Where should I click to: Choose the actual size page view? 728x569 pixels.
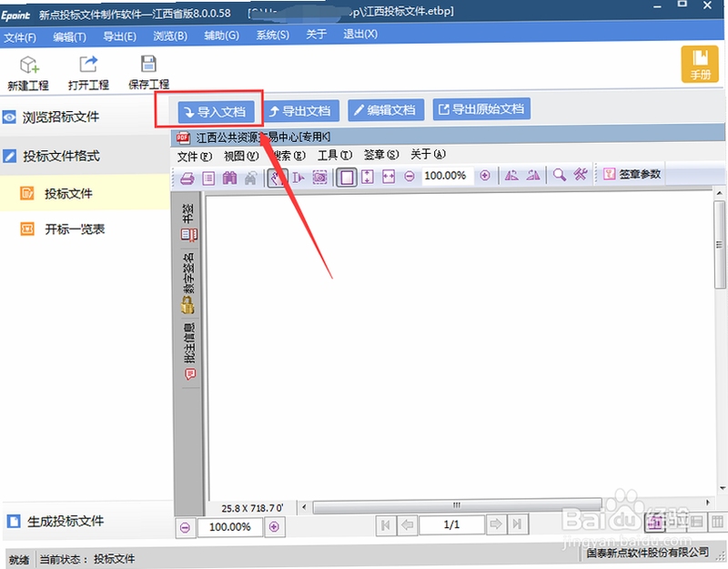point(347,178)
